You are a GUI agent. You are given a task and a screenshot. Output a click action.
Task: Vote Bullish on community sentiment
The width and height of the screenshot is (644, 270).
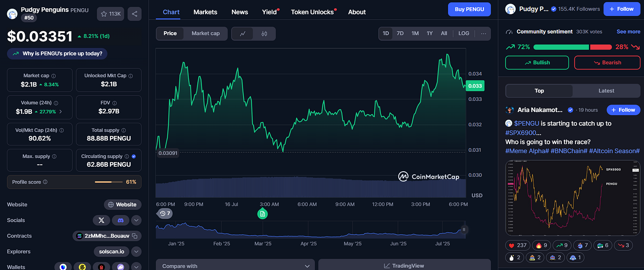click(x=537, y=62)
